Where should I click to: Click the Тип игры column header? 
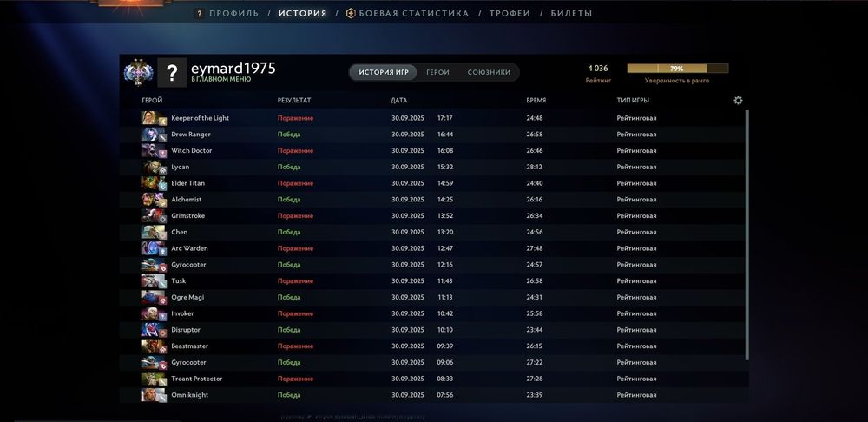click(x=633, y=100)
